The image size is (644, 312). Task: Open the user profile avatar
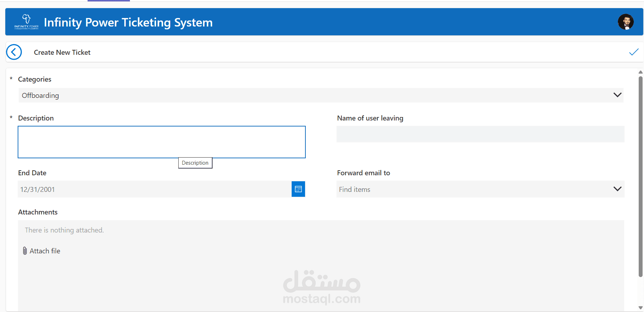click(x=626, y=22)
